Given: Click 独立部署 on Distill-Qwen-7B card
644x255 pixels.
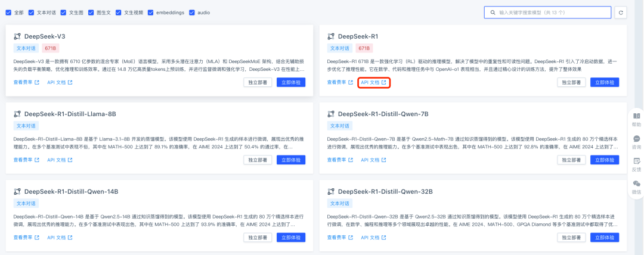Looking at the screenshot, I should 571,160.
